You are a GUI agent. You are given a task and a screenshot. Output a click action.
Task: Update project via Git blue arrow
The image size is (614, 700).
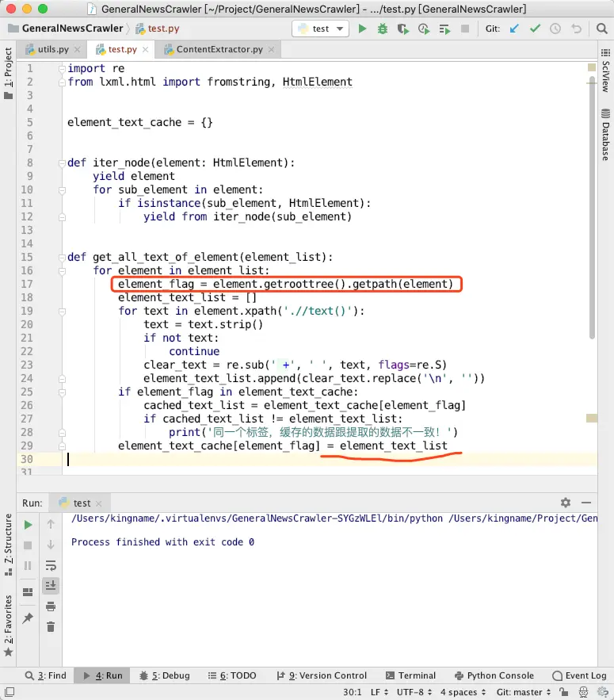click(x=514, y=29)
